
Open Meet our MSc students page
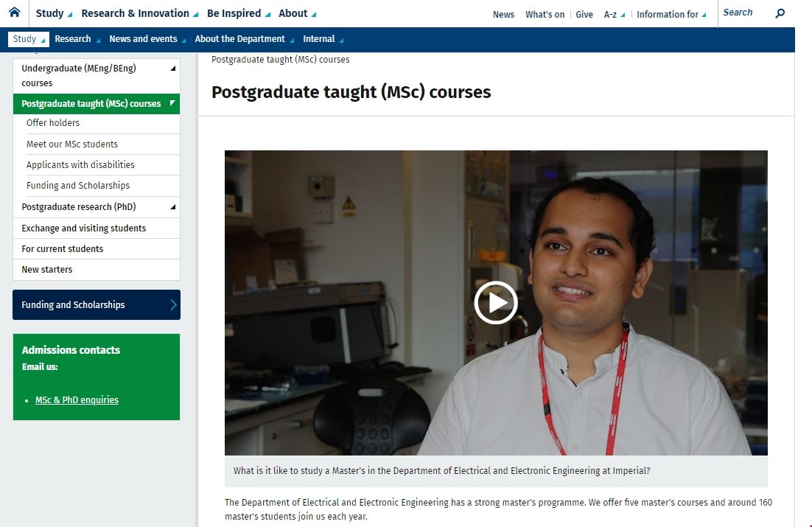[x=72, y=144]
